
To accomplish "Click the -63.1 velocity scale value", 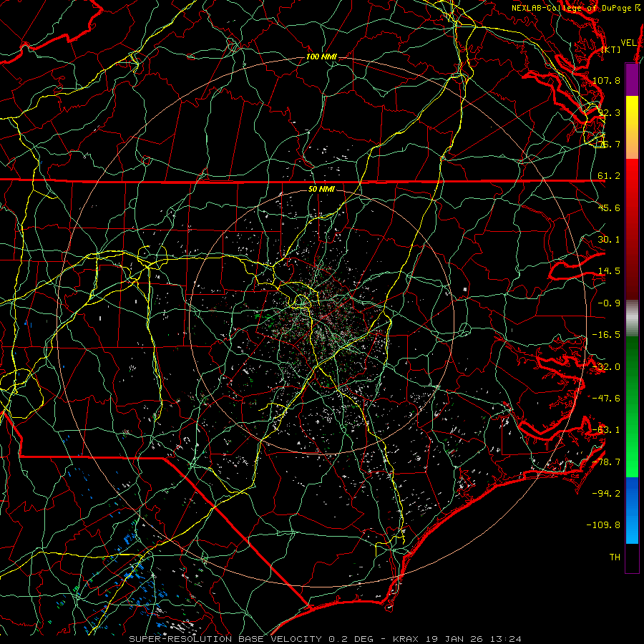I will tap(606, 430).
